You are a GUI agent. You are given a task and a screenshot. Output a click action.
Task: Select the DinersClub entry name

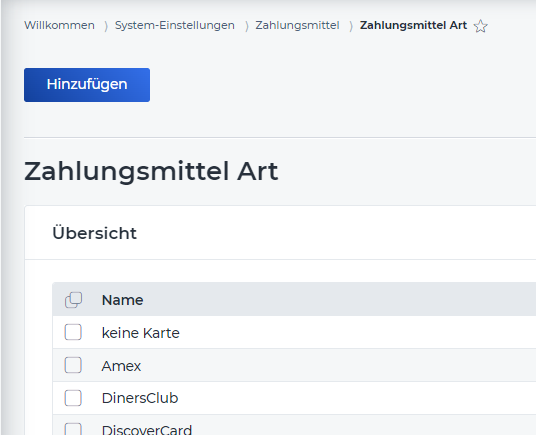140,398
